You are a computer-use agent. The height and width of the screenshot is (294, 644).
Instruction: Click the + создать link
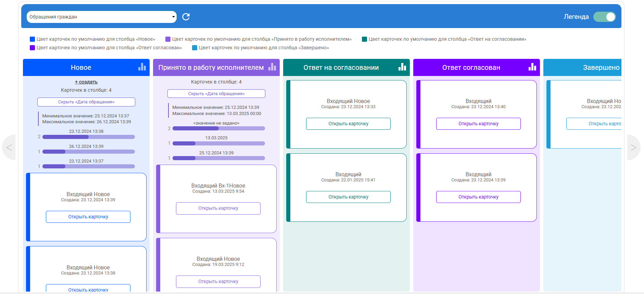[x=86, y=82]
